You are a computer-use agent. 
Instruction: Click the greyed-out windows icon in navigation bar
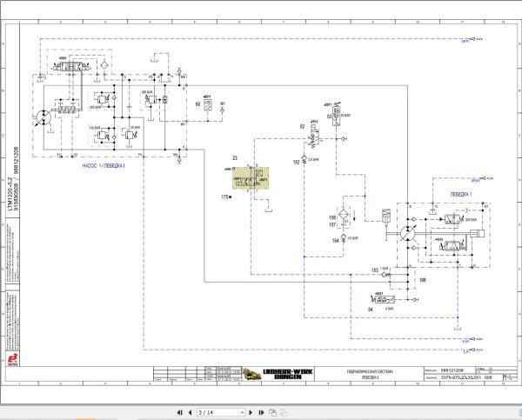coord(284,413)
